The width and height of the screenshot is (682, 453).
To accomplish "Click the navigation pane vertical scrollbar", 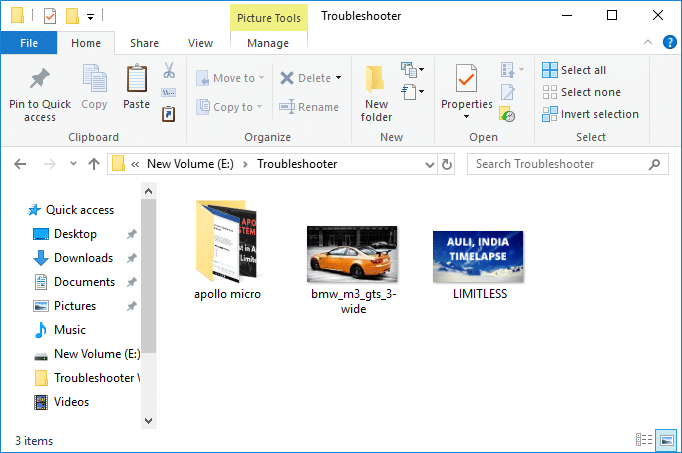I will point(149,300).
